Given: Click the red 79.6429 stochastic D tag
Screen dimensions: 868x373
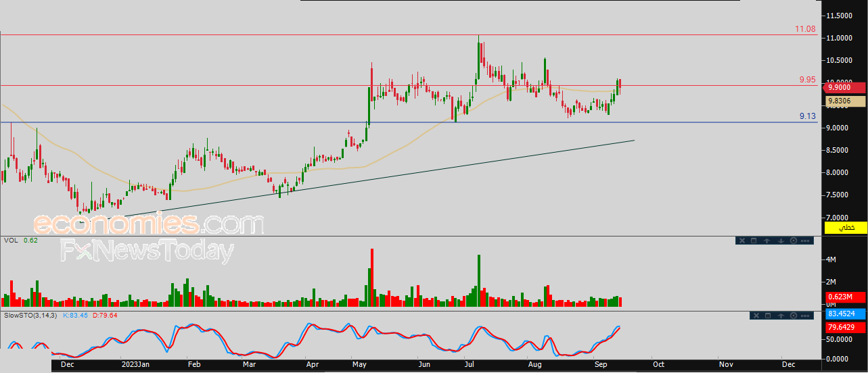Looking at the screenshot, I should 846,327.
